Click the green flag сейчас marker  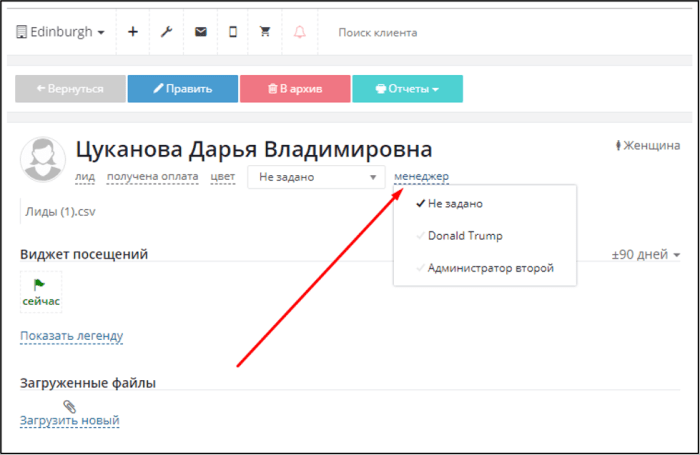[41, 292]
